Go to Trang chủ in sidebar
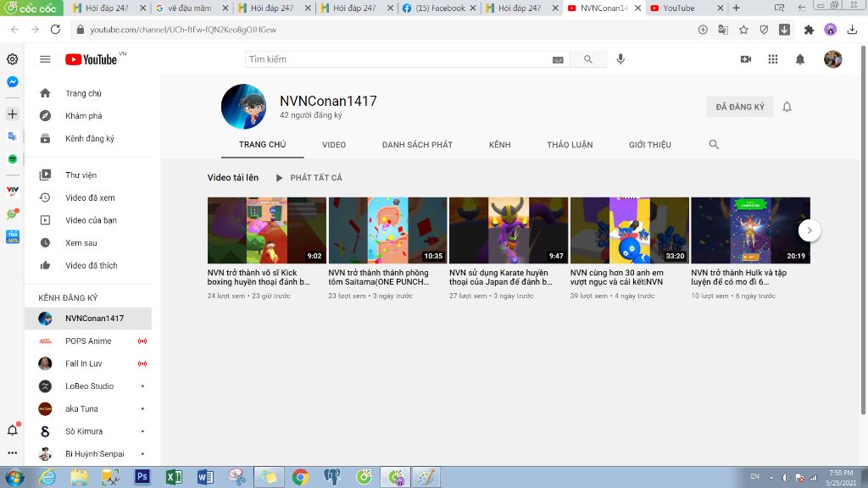Screen dimensions: 868x488 pyautogui.click(x=88, y=93)
